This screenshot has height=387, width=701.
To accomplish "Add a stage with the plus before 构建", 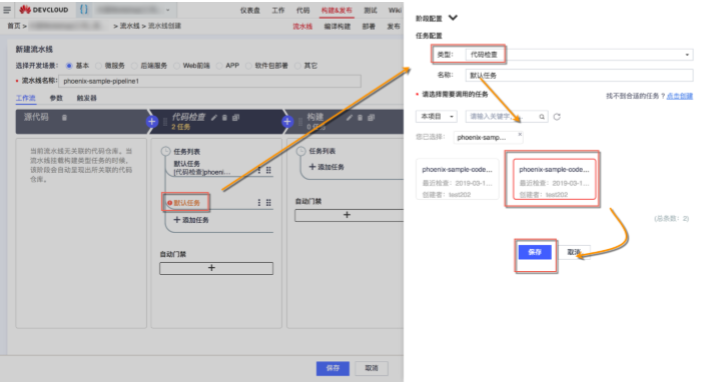I will click(287, 121).
